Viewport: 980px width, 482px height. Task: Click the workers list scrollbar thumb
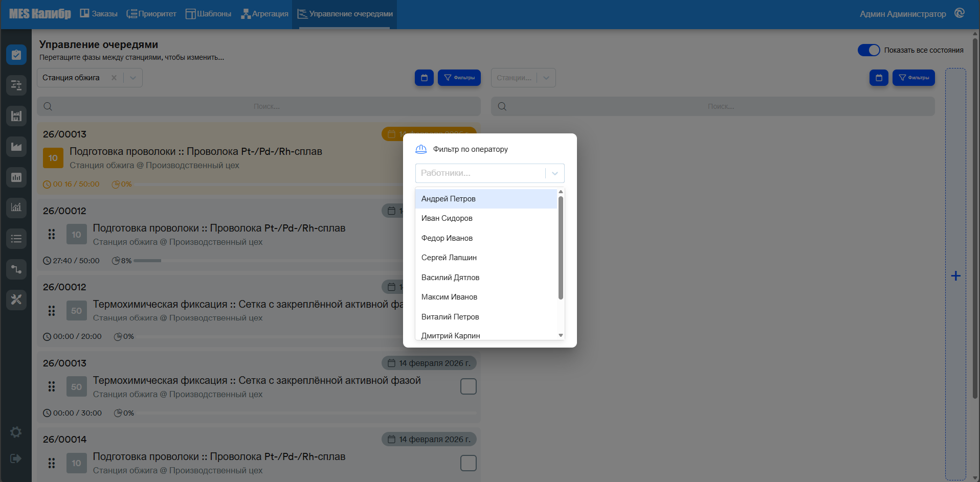click(561, 248)
